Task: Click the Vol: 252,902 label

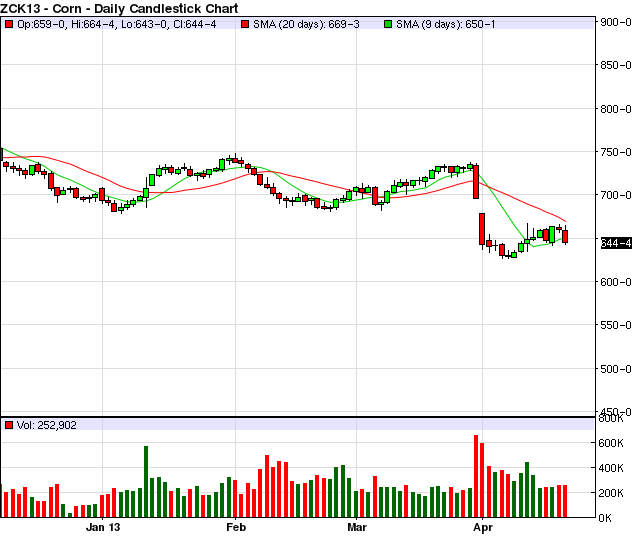Action: [x=47, y=425]
